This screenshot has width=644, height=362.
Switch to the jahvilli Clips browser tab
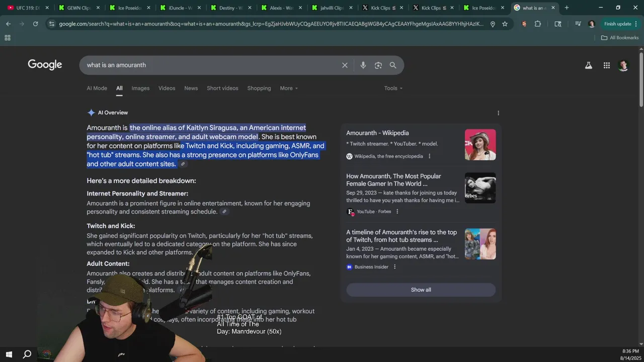coord(332,8)
